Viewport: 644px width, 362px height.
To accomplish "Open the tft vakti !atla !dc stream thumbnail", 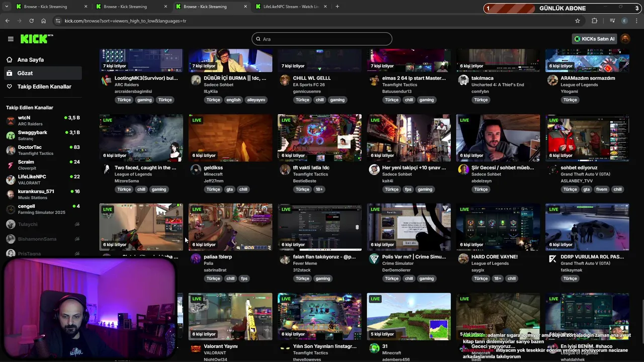I will pos(319,138).
